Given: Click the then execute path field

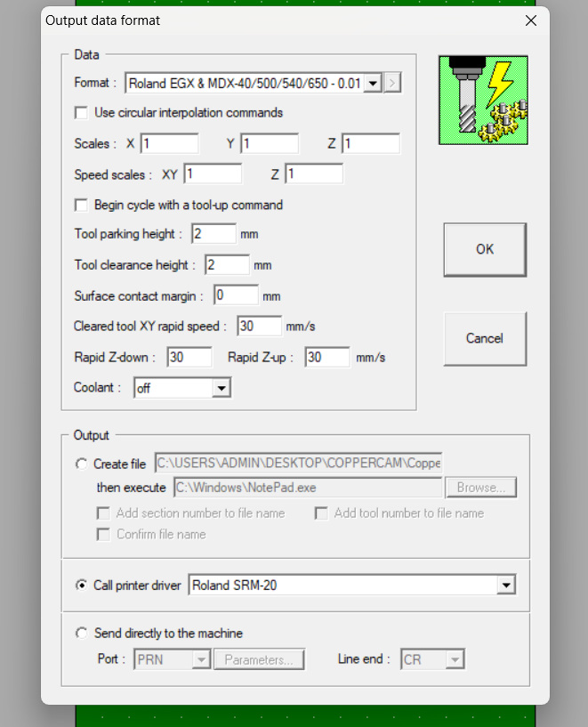Looking at the screenshot, I should [308, 488].
